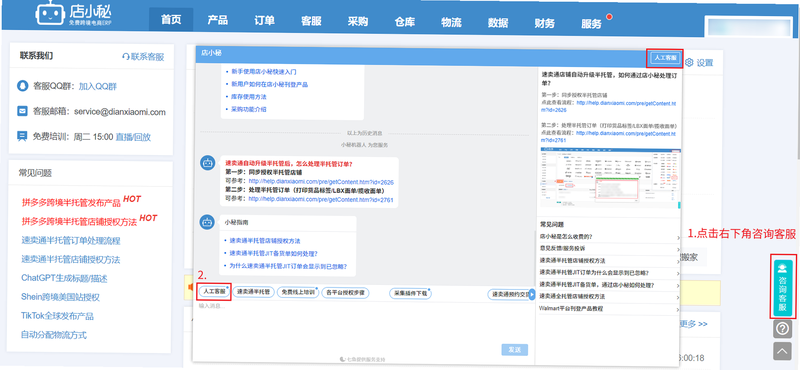Click the back-to-top arrow icon

click(783, 351)
